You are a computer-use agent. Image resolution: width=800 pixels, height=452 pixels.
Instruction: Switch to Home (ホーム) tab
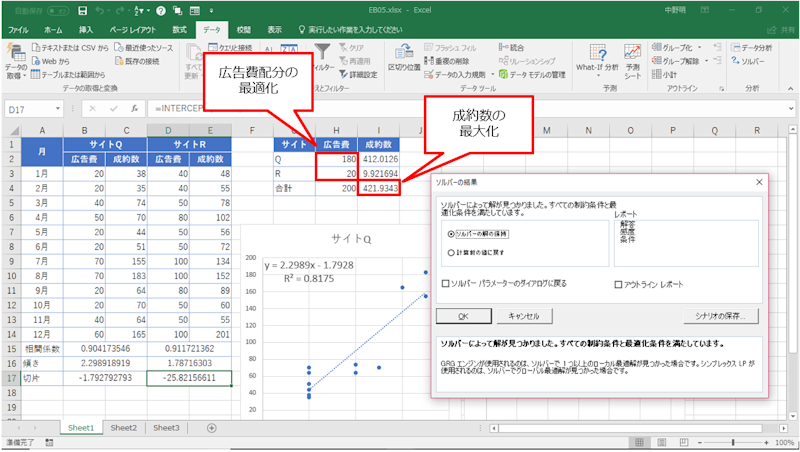53,30
